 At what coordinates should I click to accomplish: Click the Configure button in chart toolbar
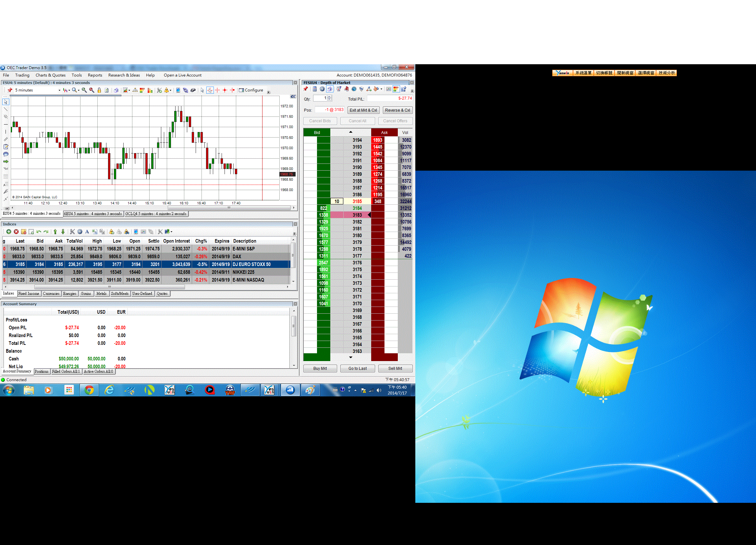pyautogui.click(x=251, y=90)
